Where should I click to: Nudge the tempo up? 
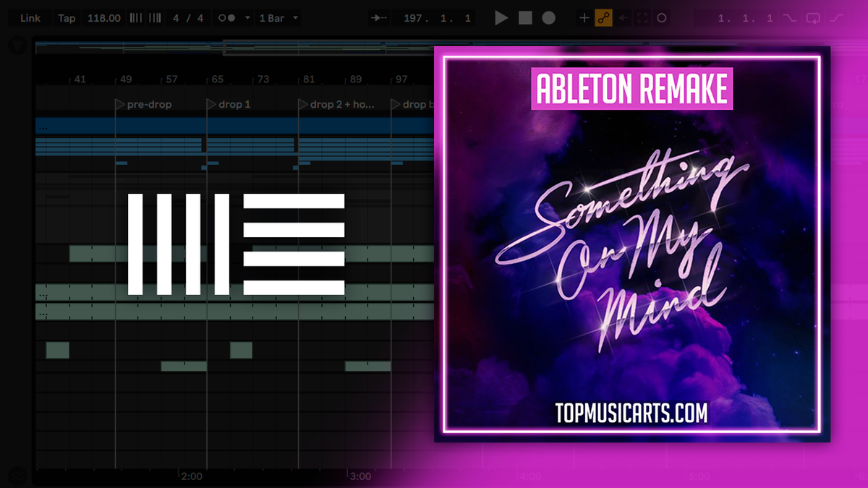click(x=153, y=18)
